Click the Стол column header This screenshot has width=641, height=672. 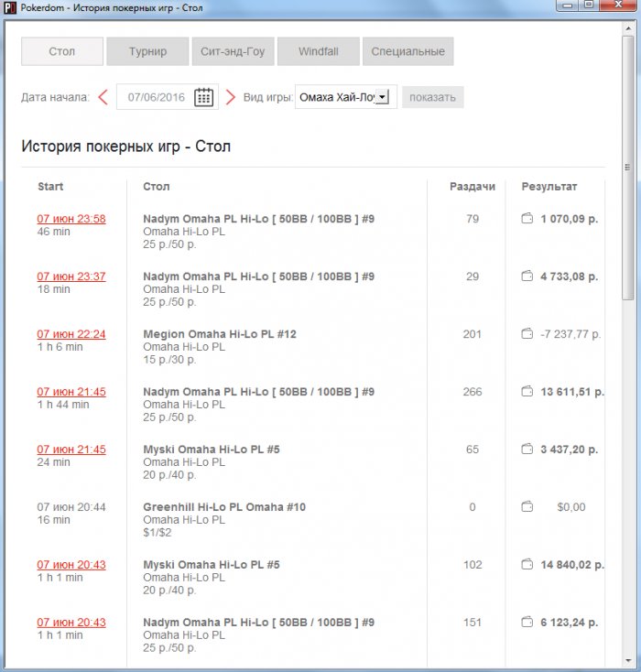coord(157,187)
